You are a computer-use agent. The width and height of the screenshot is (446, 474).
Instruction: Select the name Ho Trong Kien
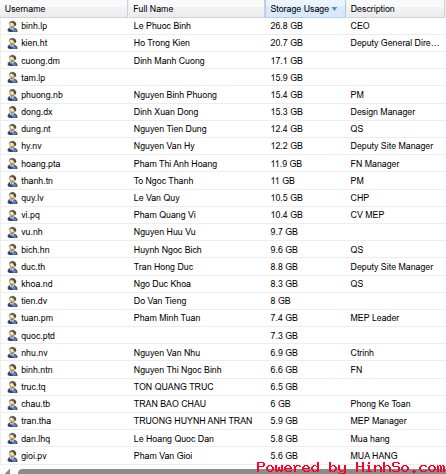pos(162,43)
